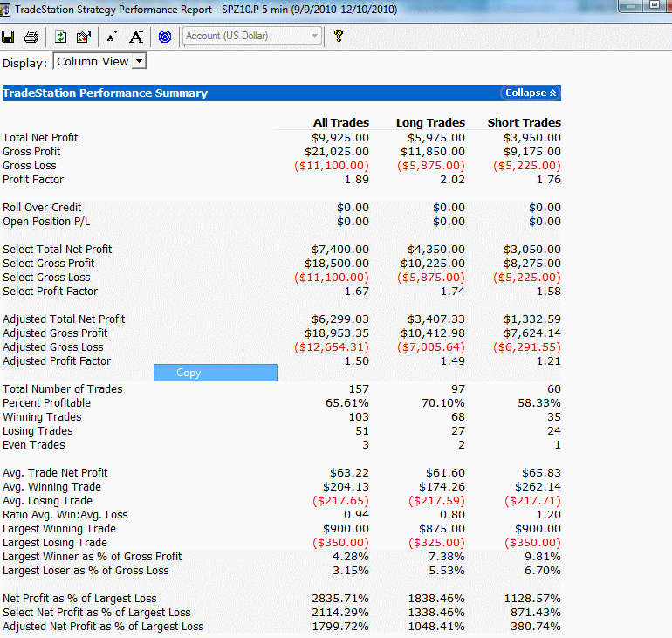Click the $21,025.00 gross profit value

337,152
